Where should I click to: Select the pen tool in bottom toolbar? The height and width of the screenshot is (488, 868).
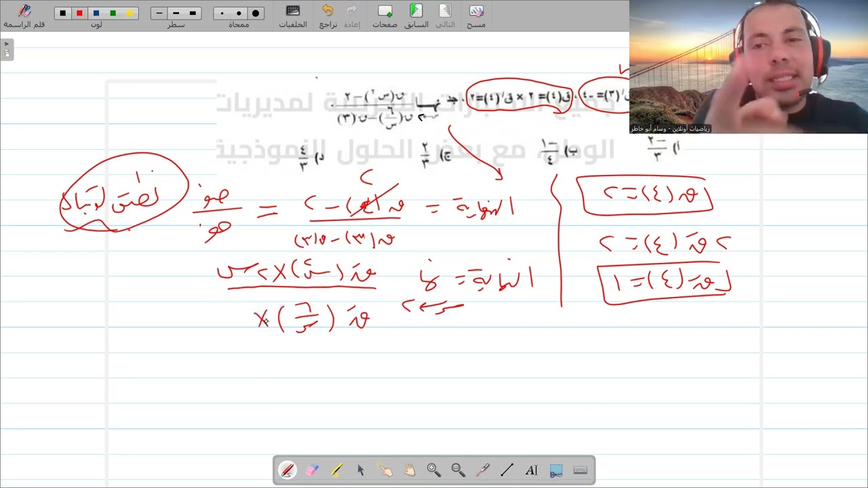(287, 470)
